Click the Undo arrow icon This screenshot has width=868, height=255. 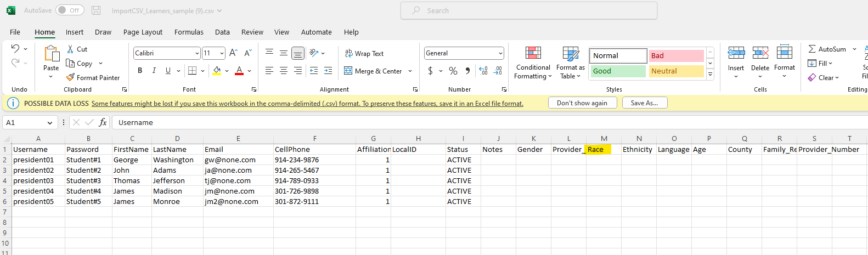coord(15,49)
